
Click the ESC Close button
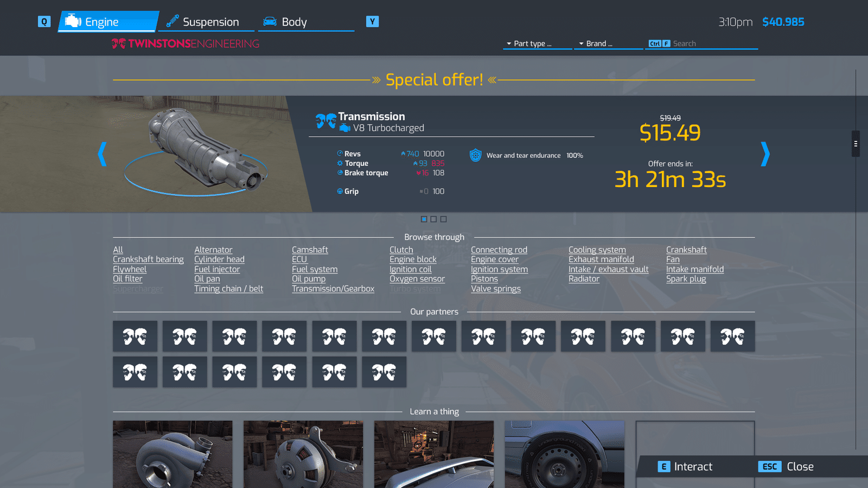pyautogui.click(x=786, y=467)
